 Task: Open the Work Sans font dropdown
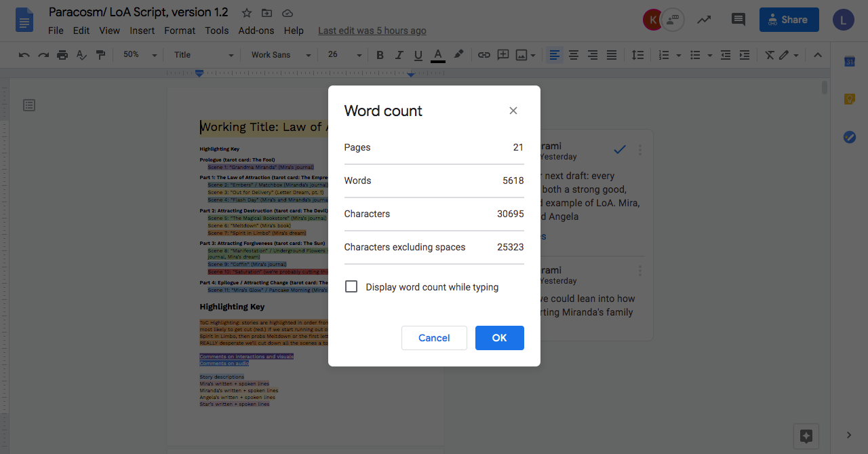pyautogui.click(x=281, y=55)
